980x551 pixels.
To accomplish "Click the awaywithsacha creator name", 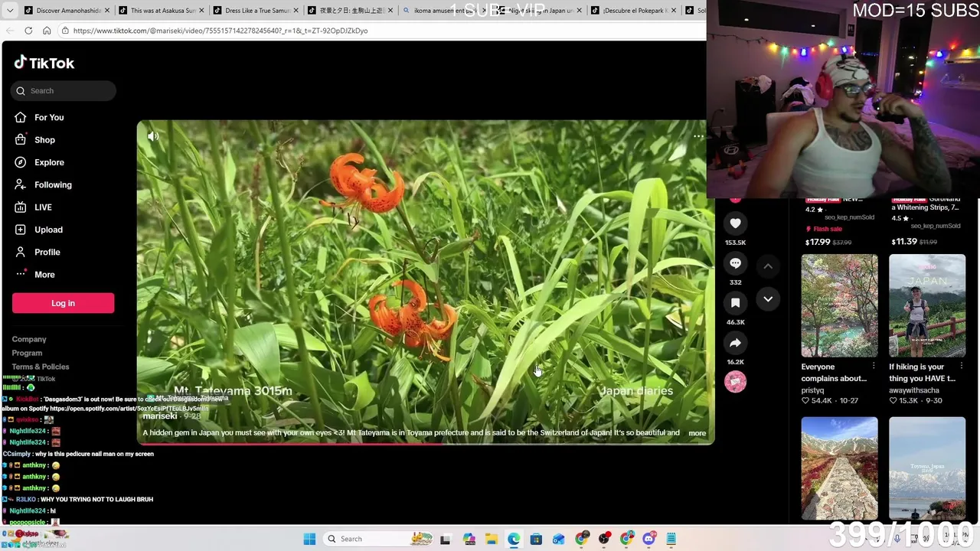I will (914, 390).
